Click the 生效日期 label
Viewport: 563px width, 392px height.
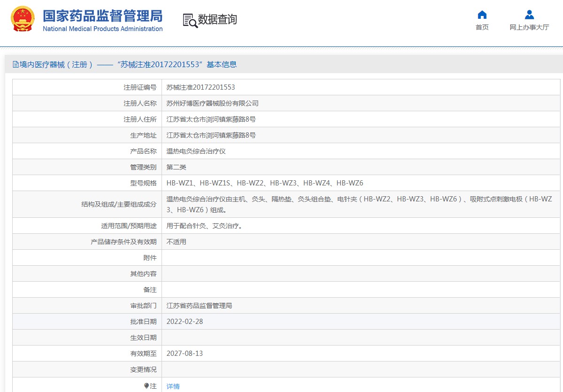pyautogui.click(x=143, y=338)
